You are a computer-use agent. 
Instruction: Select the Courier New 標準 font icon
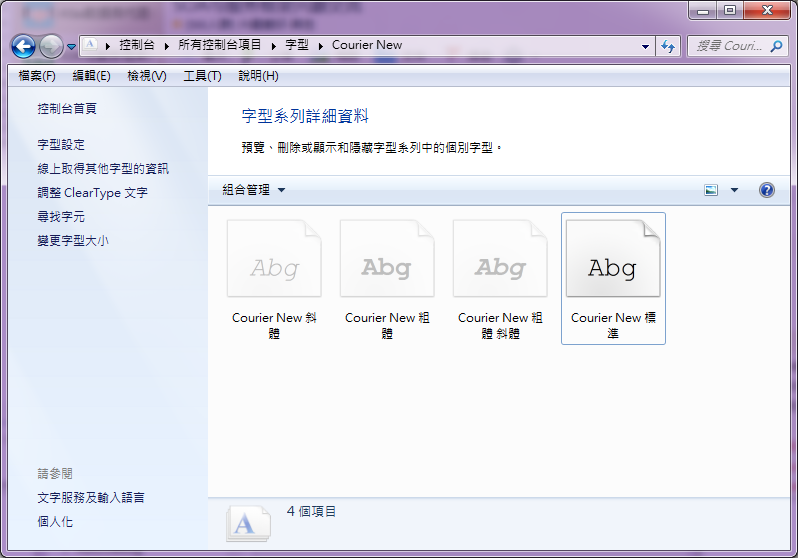(613, 259)
